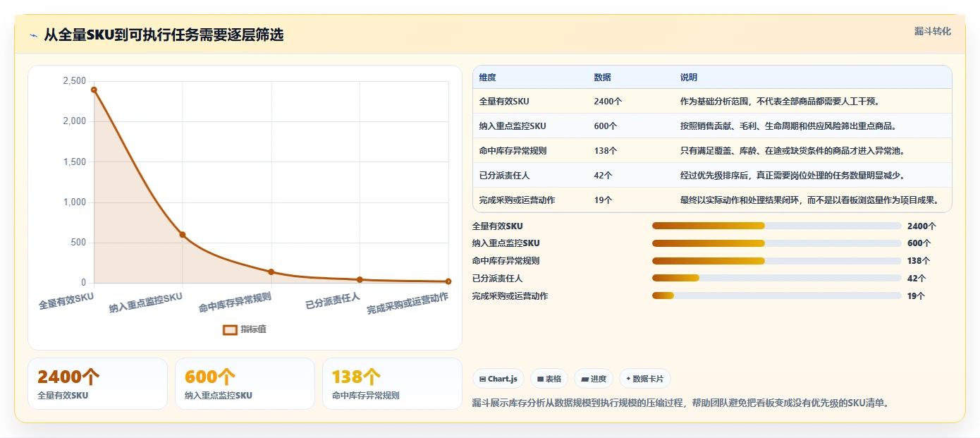Screen dimensions: 980x438
Task: Select the 完成采购或运营动作 table row name
Action: tap(517, 200)
